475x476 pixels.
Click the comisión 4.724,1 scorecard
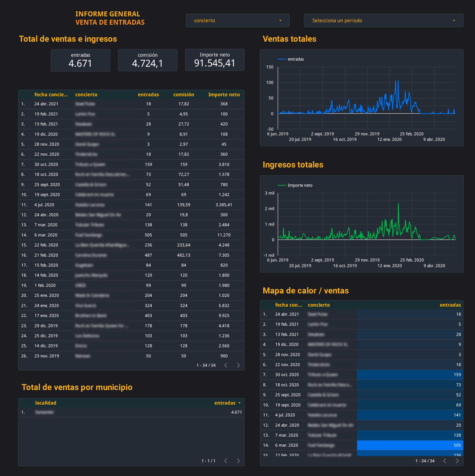click(147, 60)
